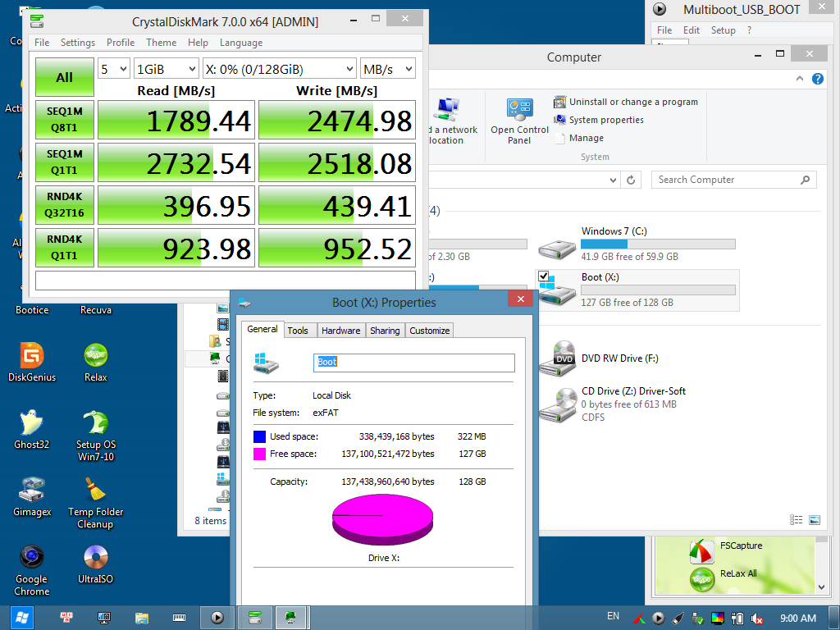This screenshot has height=630, width=840.
Task: Click Uninstall or change a program
Action: pyautogui.click(x=627, y=102)
